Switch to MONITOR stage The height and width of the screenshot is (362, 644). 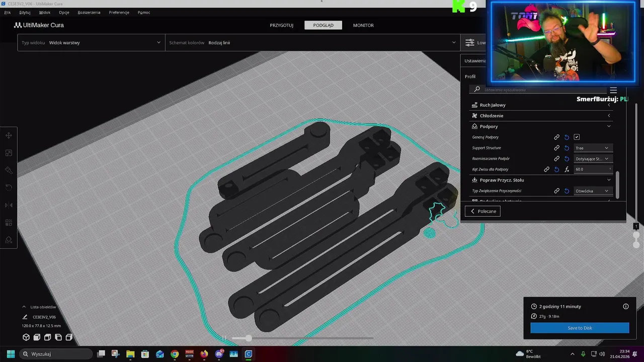363,25
